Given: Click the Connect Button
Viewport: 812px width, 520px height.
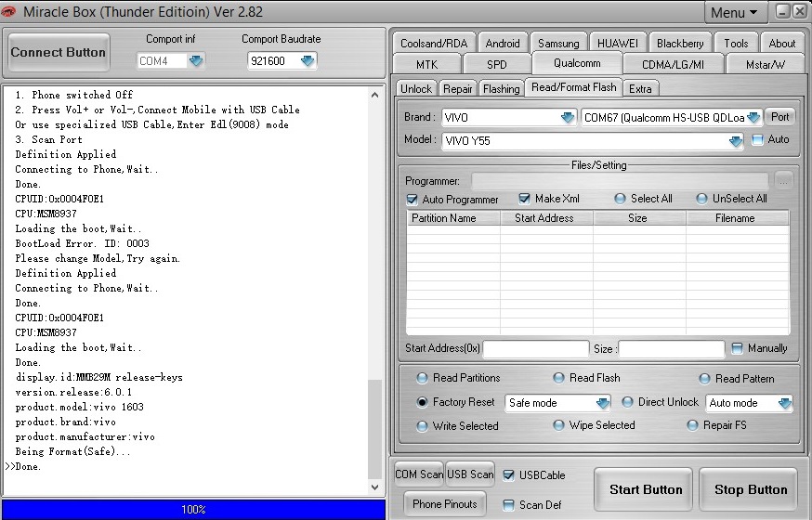Looking at the screenshot, I should (58, 52).
